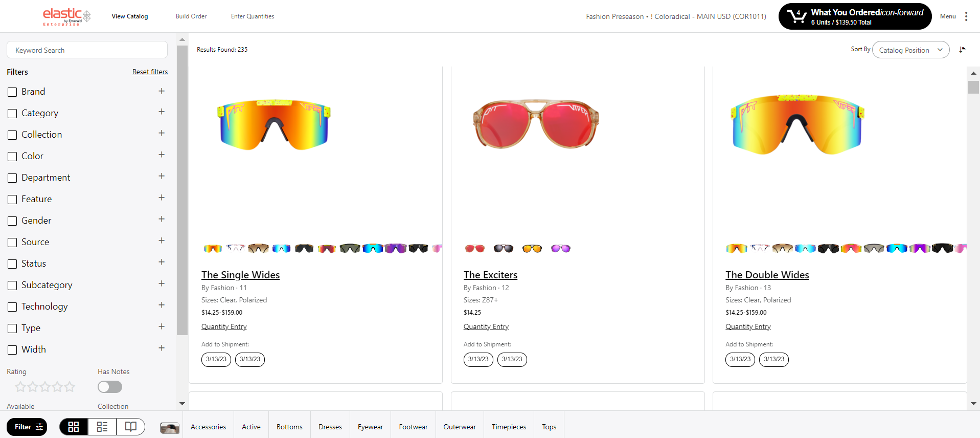Open The Exciters product link
This screenshot has width=980, height=438.
click(490, 275)
